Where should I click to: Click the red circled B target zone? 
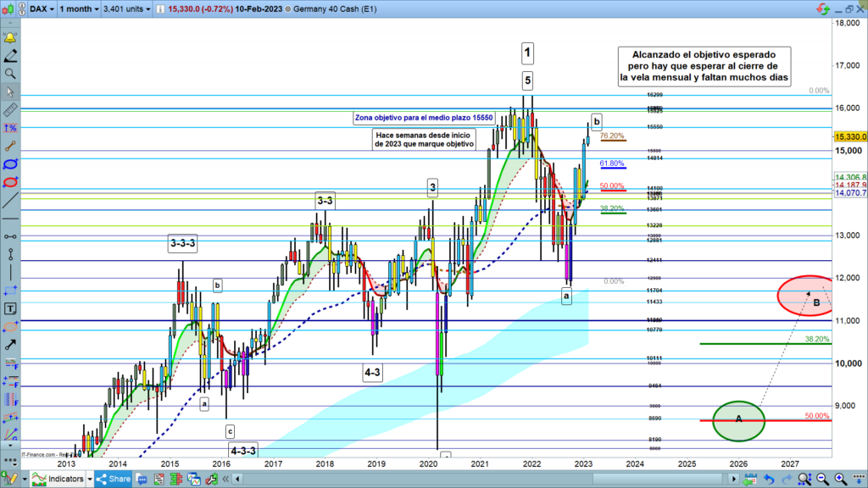coord(805,297)
